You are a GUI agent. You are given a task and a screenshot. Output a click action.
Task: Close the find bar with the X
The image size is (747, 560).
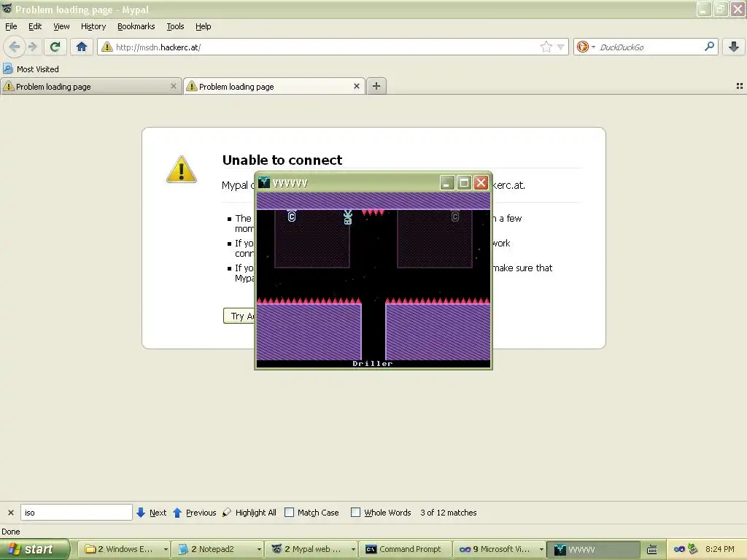[10, 513]
